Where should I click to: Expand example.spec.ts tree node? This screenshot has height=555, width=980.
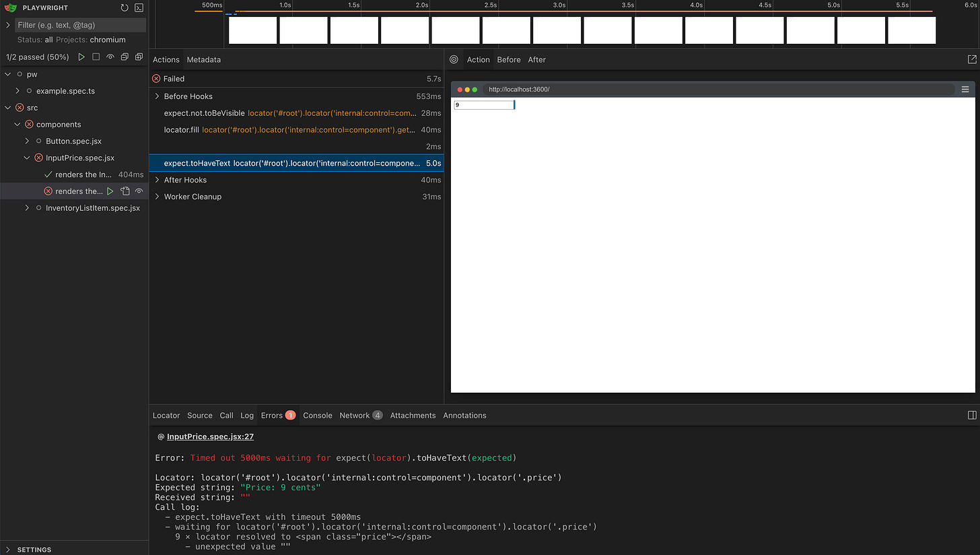17,91
